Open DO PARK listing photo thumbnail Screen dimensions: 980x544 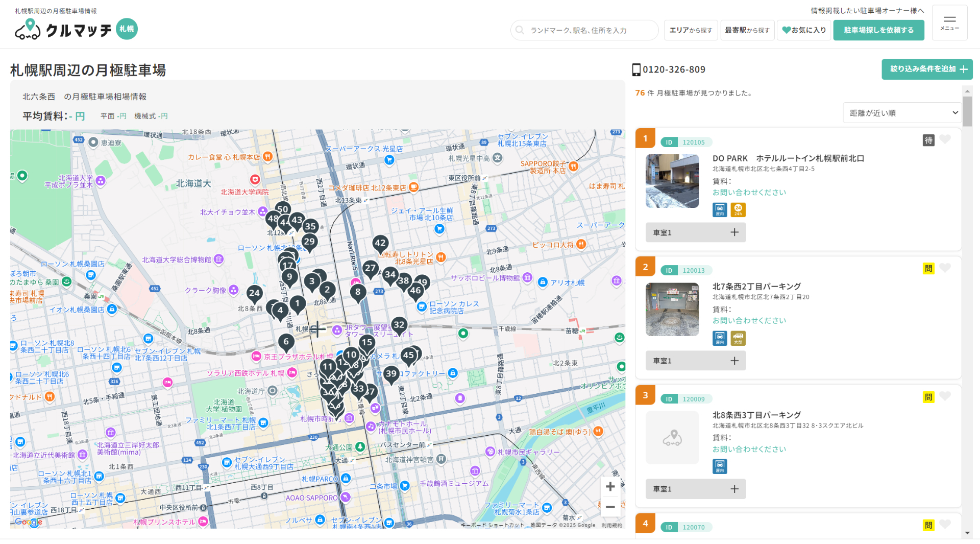(x=672, y=181)
